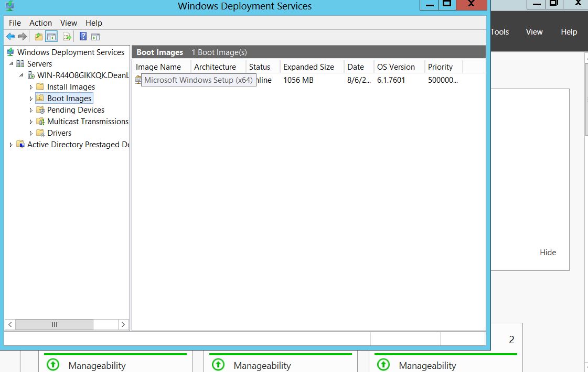Collapse the WIN-R44O8GIKKQK server node
This screenshot has width=588, height=372.
22,75
